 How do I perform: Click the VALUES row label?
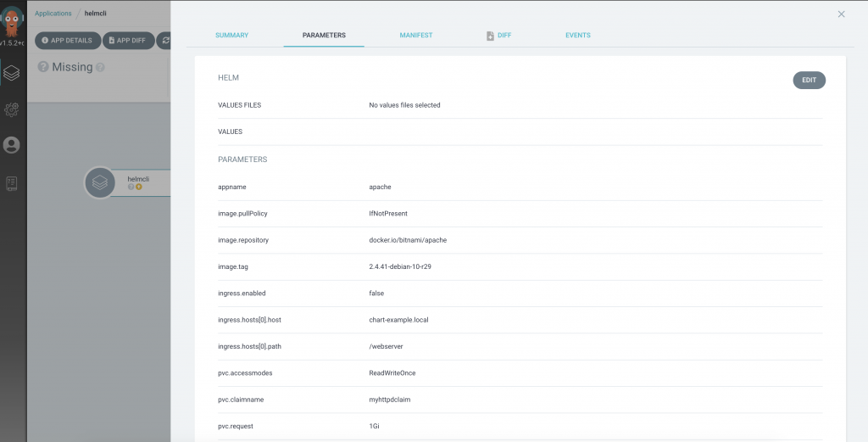tap(231, 131)
